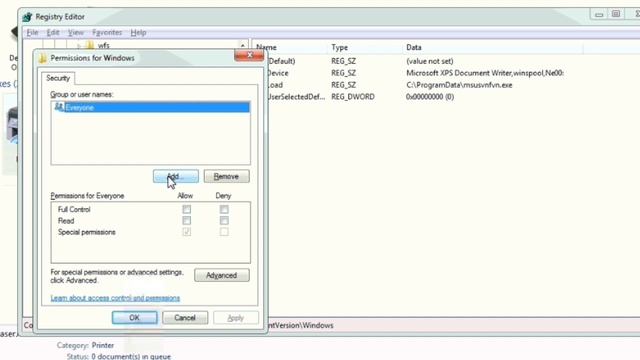Enable Deny checkbox for Read

tap(224, 221)
